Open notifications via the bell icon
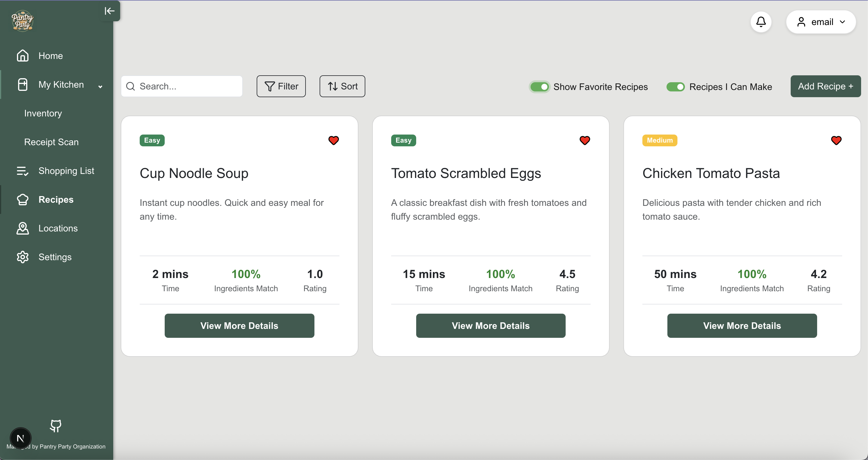Image resolution: width=868 pixels, height=460 pixels. click(761, 22)
